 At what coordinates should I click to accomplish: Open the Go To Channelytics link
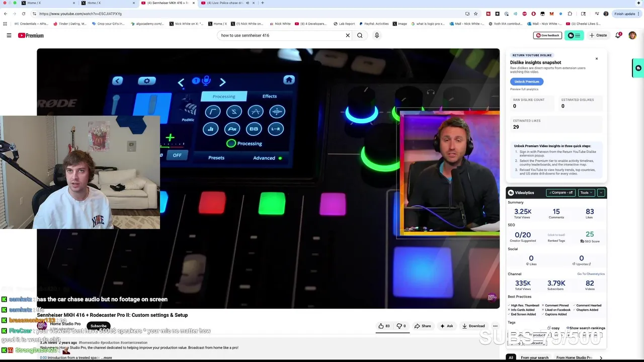(x=591, y=274)
